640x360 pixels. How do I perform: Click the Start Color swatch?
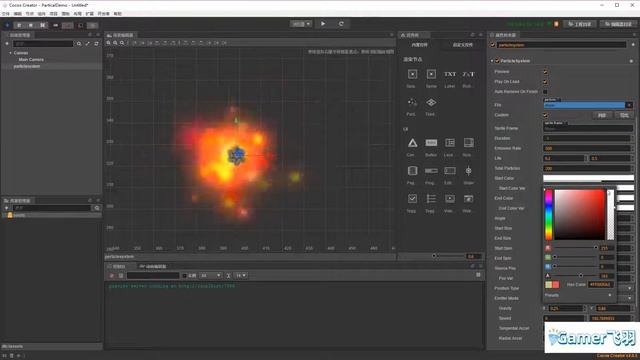click(588, 178)
